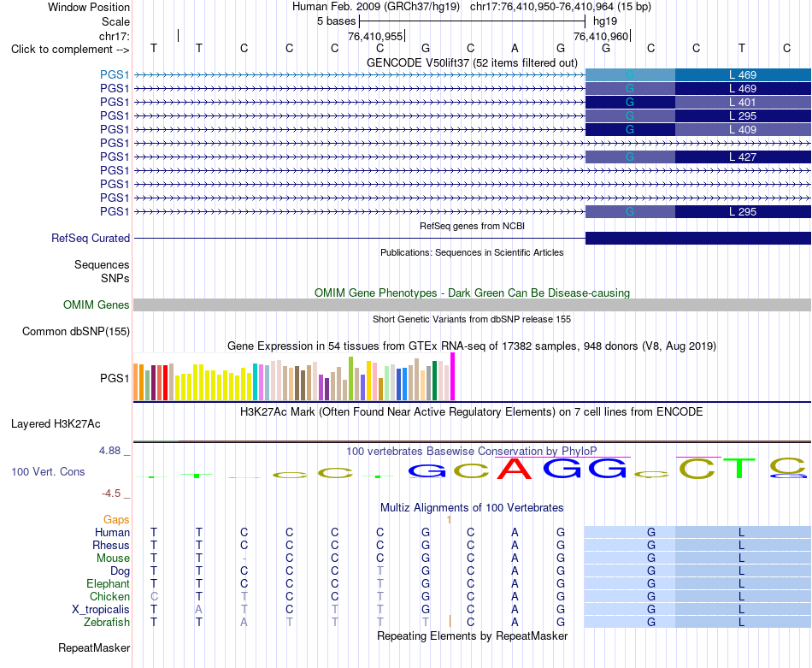Open the Publications Sequences in Scientific Articles title
812x668 pixels.
click(x=472, y=252)
